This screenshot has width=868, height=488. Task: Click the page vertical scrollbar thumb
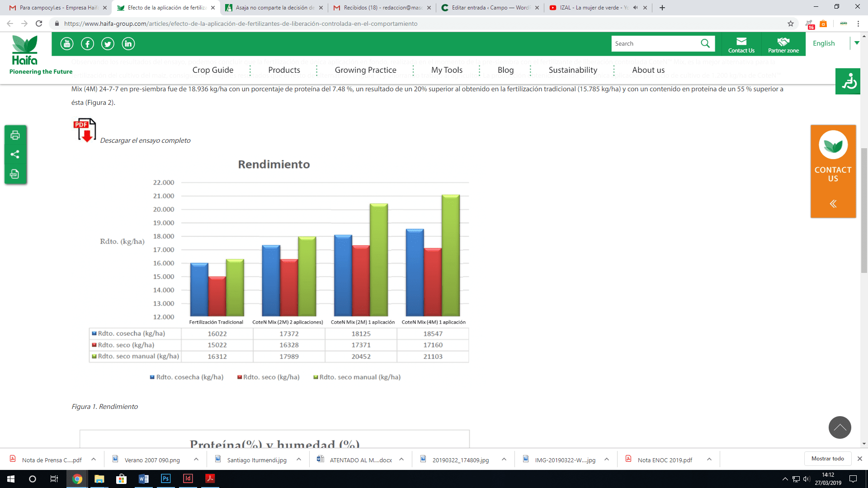[x=864, y=210]
